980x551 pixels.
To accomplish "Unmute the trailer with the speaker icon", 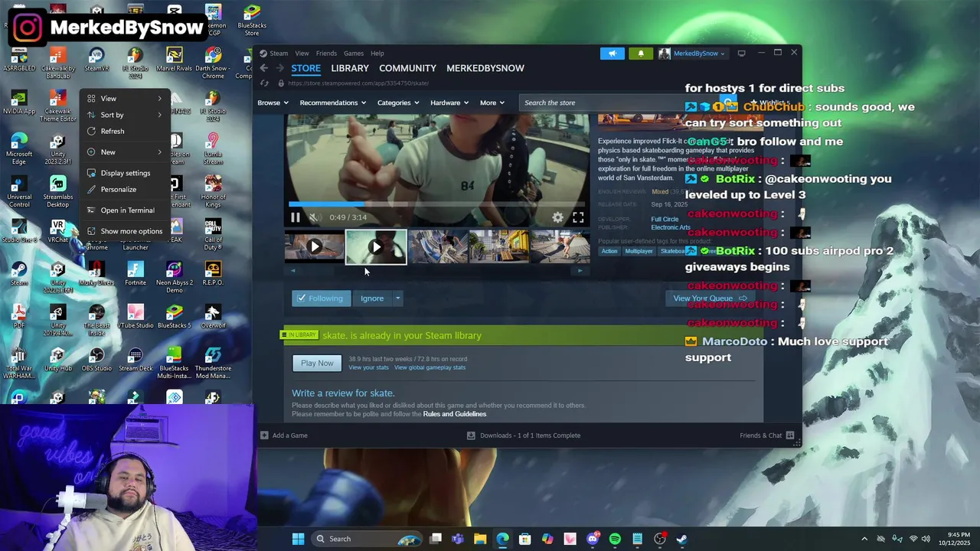I will [313, 217].
